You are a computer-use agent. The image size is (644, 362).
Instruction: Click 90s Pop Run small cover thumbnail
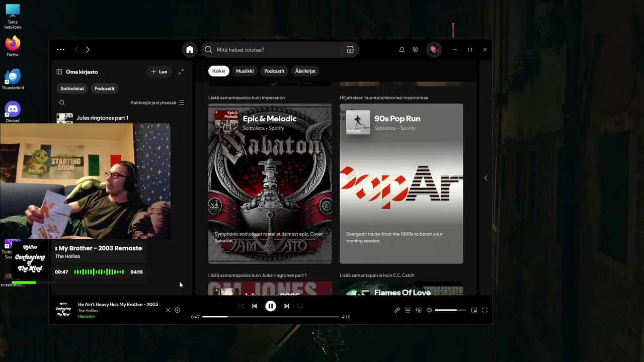pyautogui.click(x=358, y=122)
